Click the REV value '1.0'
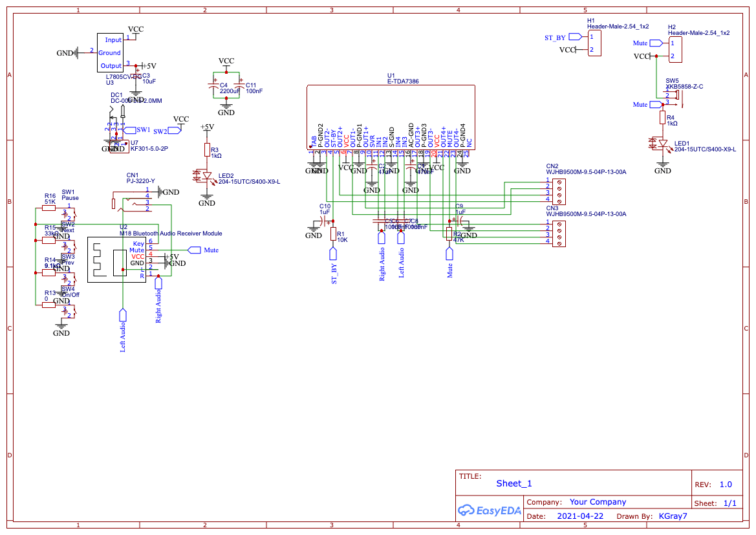 pyautogui.click(x=726, y=485)
